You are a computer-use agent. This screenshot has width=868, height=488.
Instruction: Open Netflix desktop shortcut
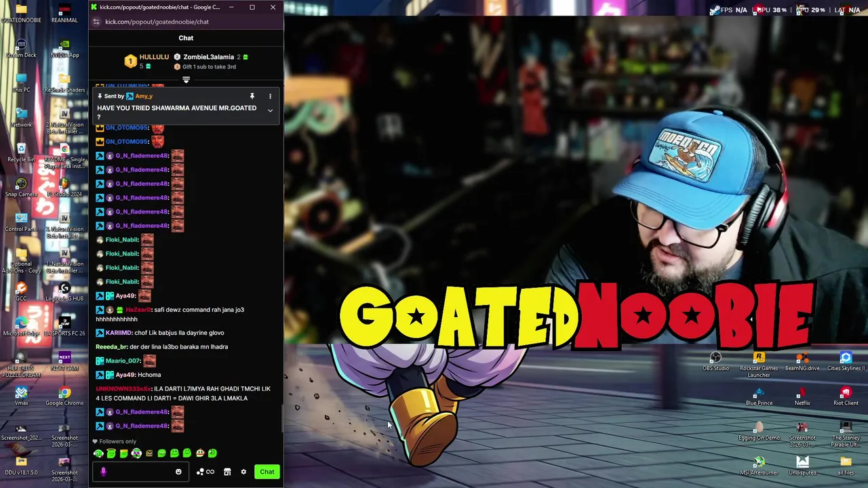[802, 396]
